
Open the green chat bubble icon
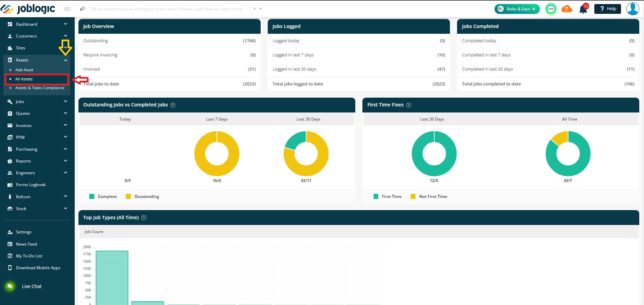551,9
